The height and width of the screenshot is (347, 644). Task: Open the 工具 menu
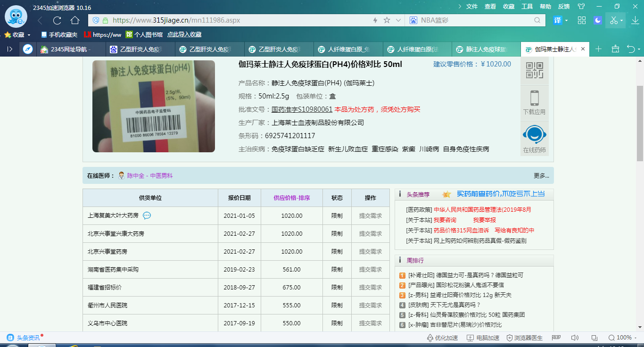[x=527, y=7]
